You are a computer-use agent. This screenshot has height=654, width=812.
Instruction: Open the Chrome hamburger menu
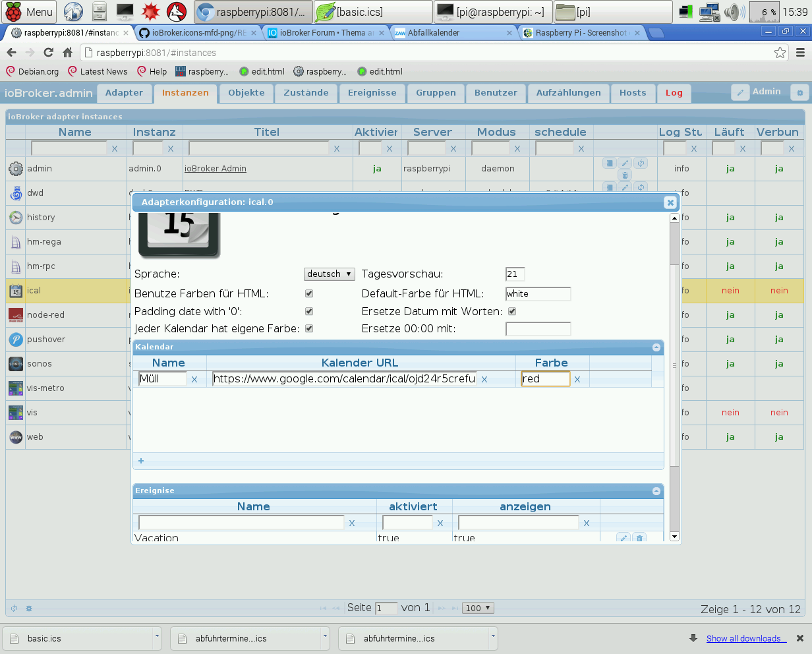point(800,53)
